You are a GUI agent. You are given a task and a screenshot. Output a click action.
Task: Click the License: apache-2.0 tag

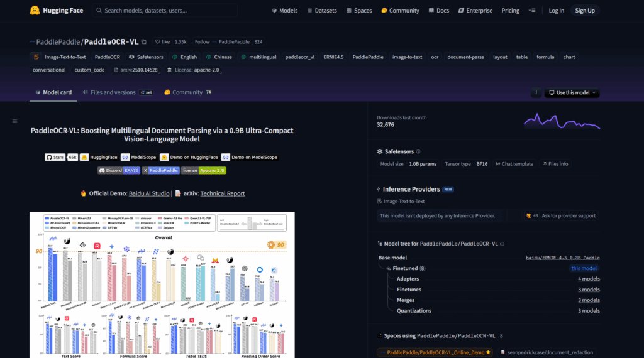pyautogui.click(x=193, y=70)
